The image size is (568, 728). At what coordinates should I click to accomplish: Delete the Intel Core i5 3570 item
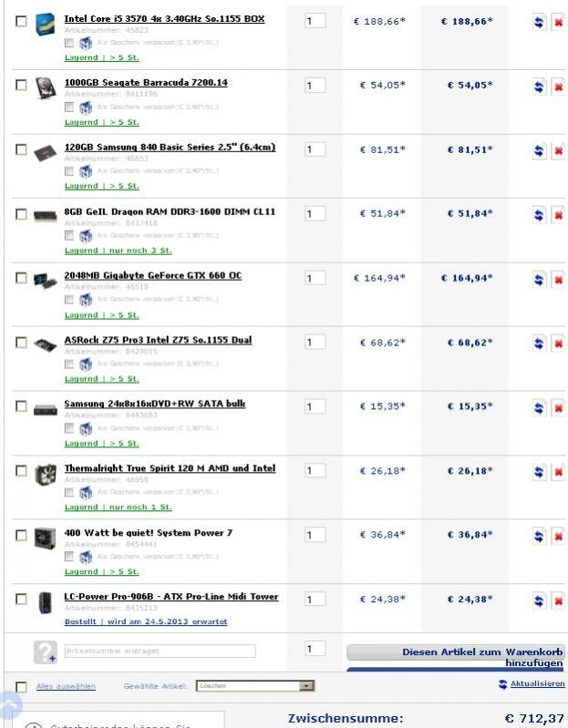[x=558, y=22]
